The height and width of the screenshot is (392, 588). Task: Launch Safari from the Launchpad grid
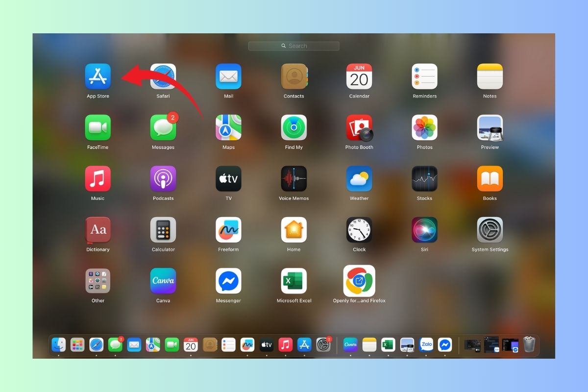[163, 76]
